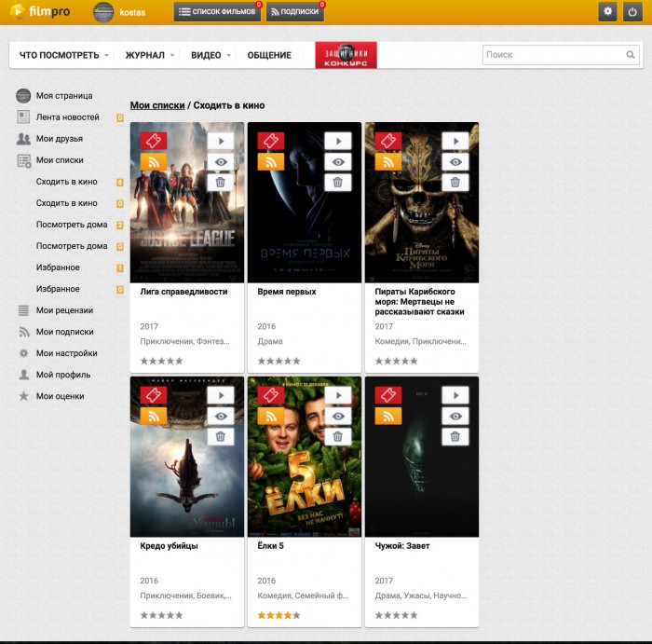Open Мои оценки in sidebar
The width and height of the screenshot is (652, 644).
(51, 396)
